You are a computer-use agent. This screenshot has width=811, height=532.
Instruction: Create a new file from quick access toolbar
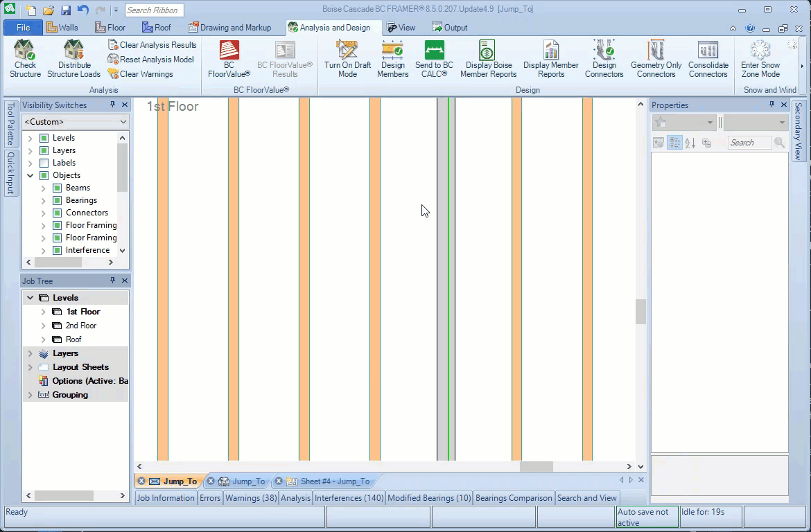point(31,10)
